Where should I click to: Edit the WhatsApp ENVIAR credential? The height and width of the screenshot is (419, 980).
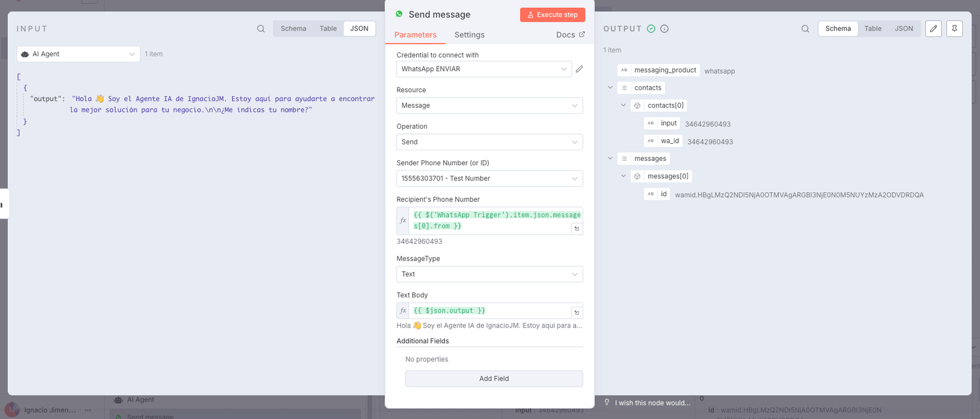click(x=579, y=69)
